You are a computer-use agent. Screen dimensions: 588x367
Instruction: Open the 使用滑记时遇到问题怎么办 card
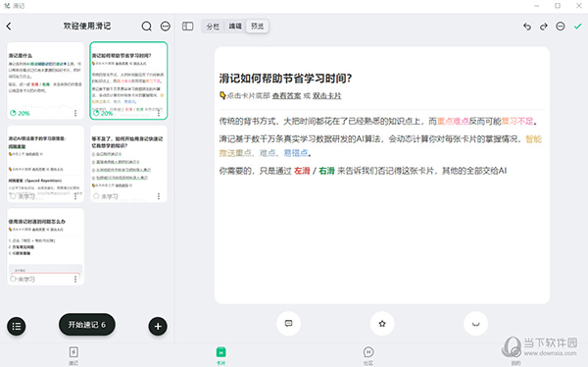click(45, 247)
